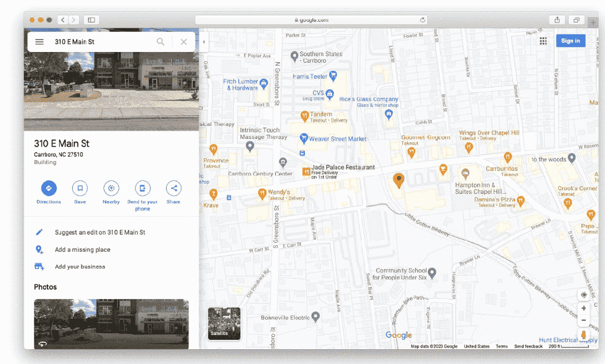Open the street view photo thumbnail under Photos

pyautogui.click(x=111, y=324)
